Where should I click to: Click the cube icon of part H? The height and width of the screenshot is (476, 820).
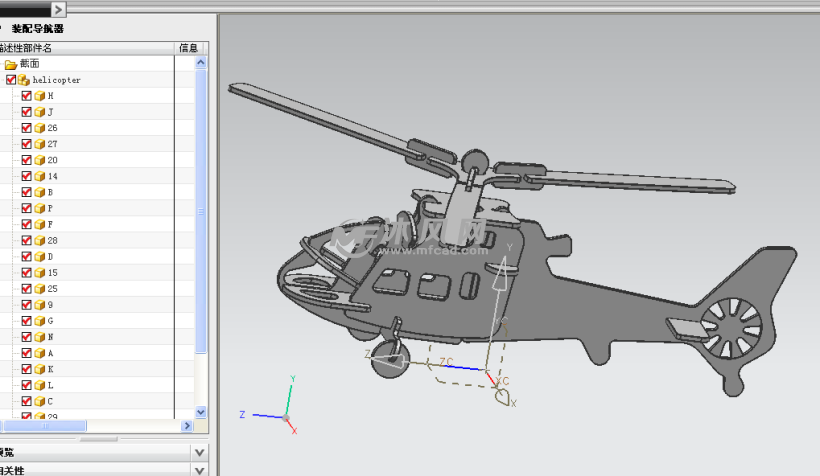(x=40, y=96)
